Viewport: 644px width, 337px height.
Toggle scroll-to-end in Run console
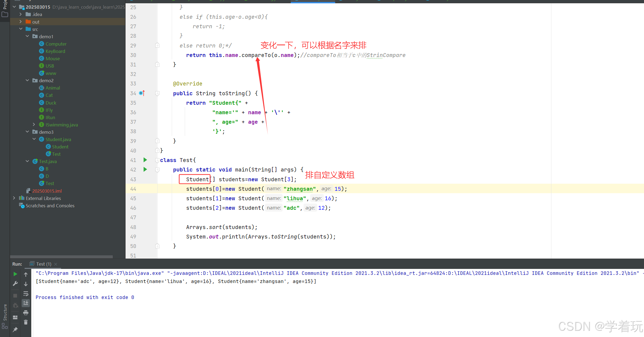point(26,303)
